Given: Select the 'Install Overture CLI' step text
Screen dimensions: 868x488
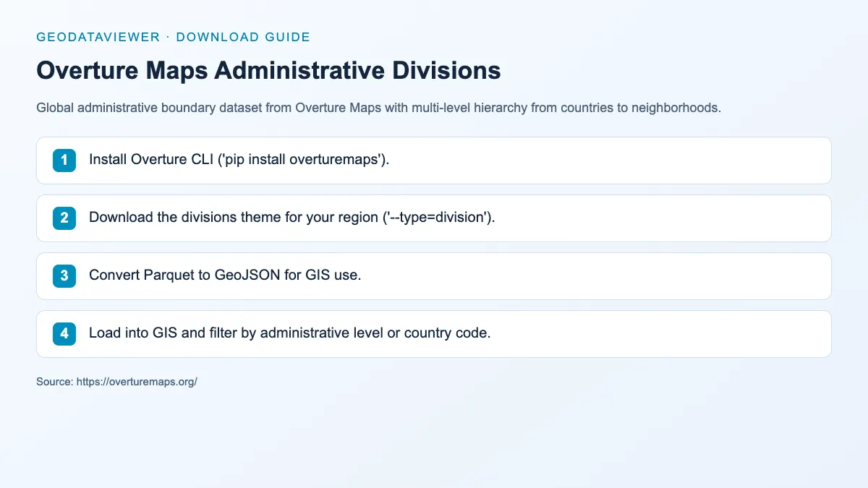Looking at the screenshot, I should click(239, 160).
